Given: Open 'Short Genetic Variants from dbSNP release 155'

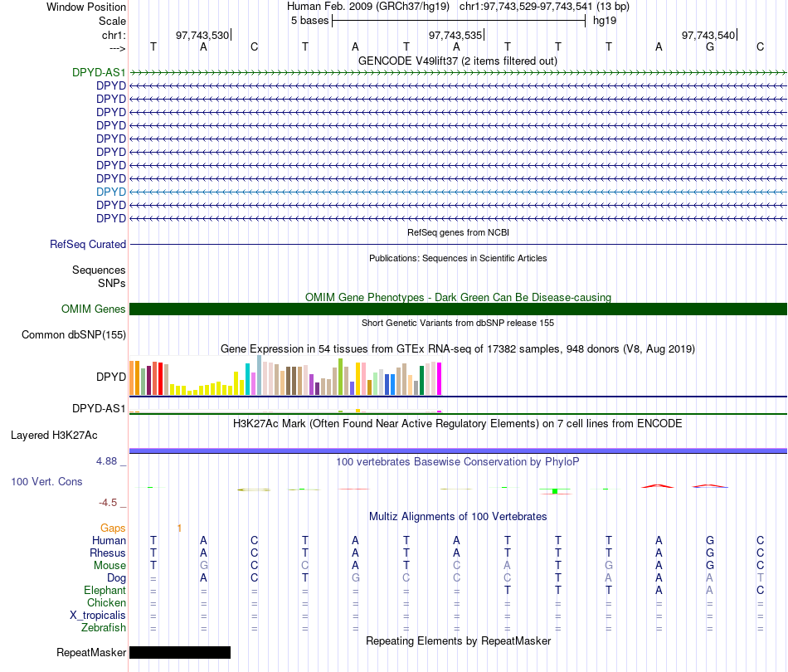Looking at the screenshot, I should [458, 324].
